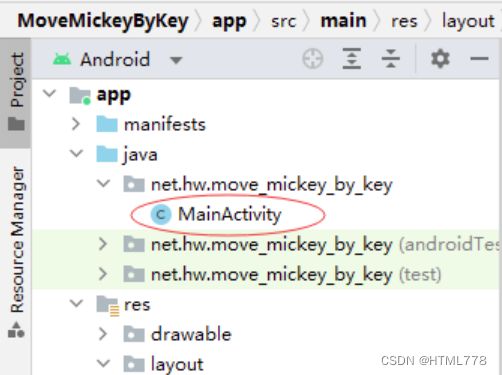Select the res tree row label
This screenshot has width=502, height=375.
(x=137, y=305)
